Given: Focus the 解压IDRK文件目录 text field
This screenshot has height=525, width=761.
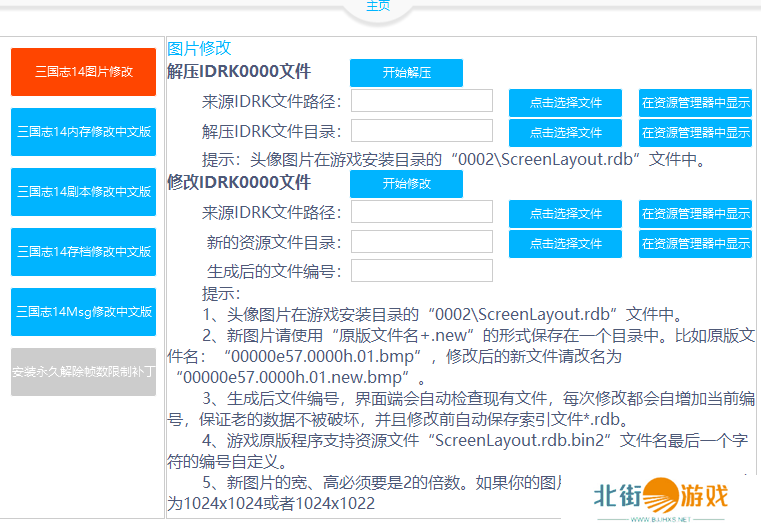Looking at the screenshot, I should click(x=422, y=131).
